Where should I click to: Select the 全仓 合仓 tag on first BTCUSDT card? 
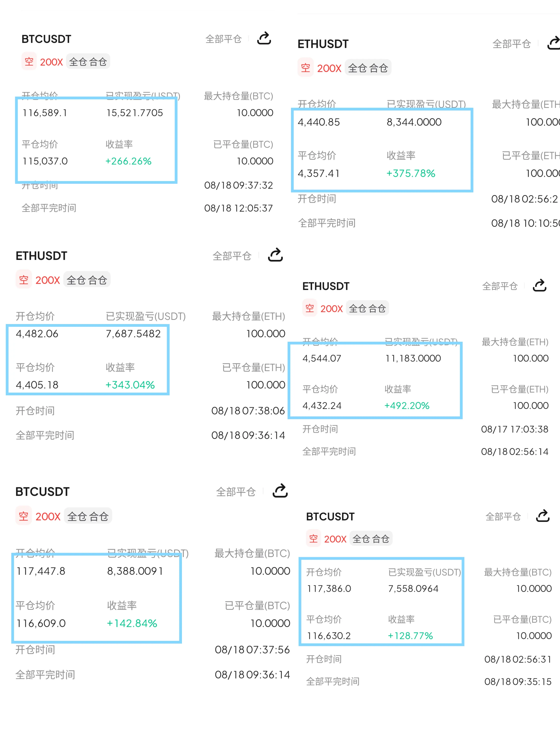tap(88, 62)
